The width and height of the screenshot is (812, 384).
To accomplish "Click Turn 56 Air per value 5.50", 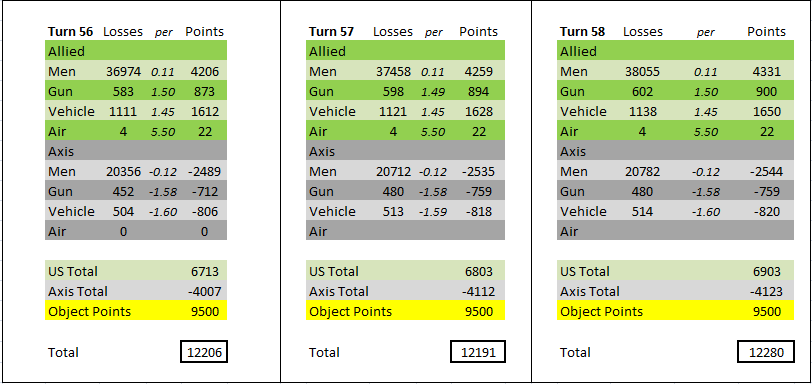I will pos(164,132).
